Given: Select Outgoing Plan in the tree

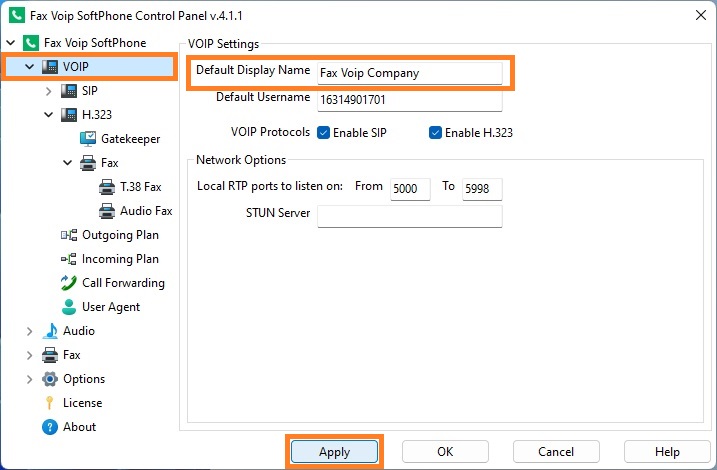Looking at the screenshot, I should pos(120,235).
